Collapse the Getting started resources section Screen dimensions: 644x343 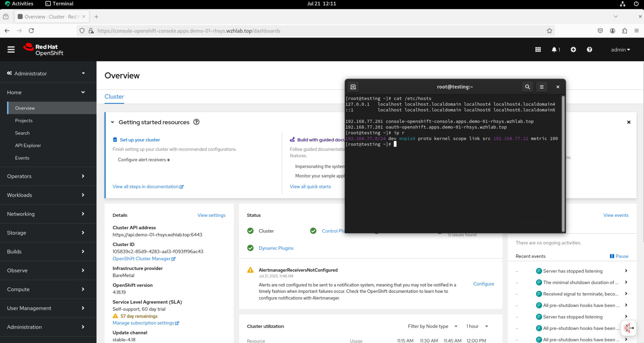coord(112,122)
